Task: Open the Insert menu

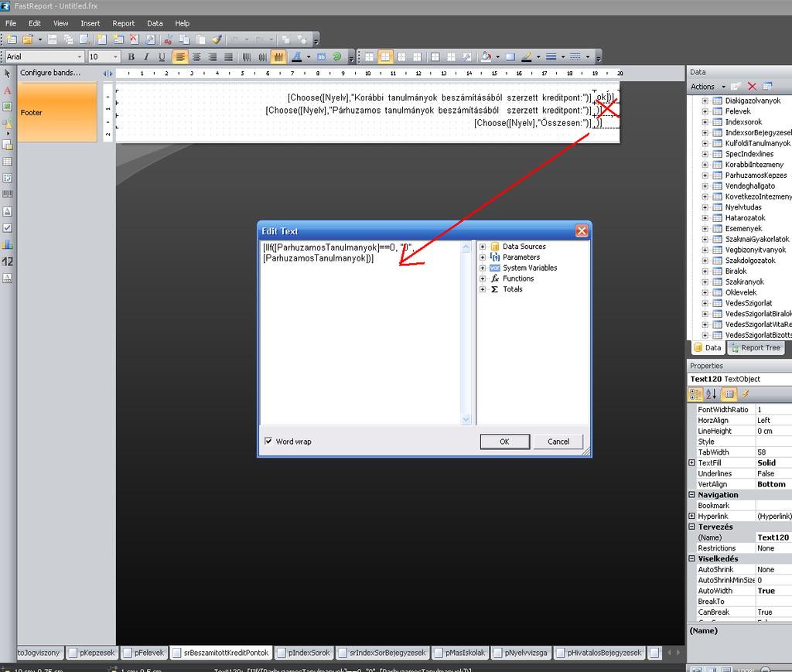Action: [90, 23]
